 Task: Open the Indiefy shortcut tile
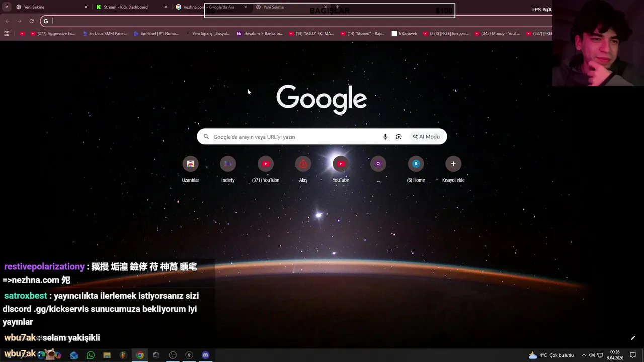228,169
